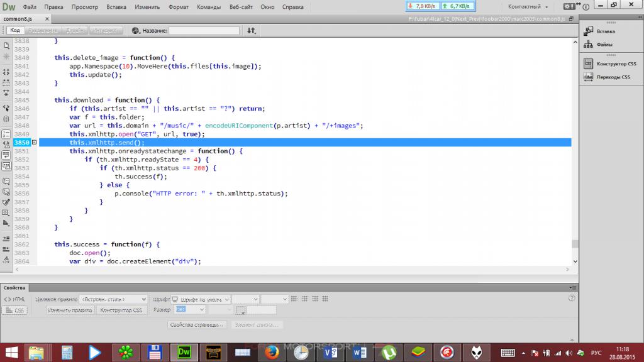Image resolution: width=644 pixels, height=362 pixels.
Task: Toggle CSS properties mode
Action: pyautogui.click(x=15, y=310)
